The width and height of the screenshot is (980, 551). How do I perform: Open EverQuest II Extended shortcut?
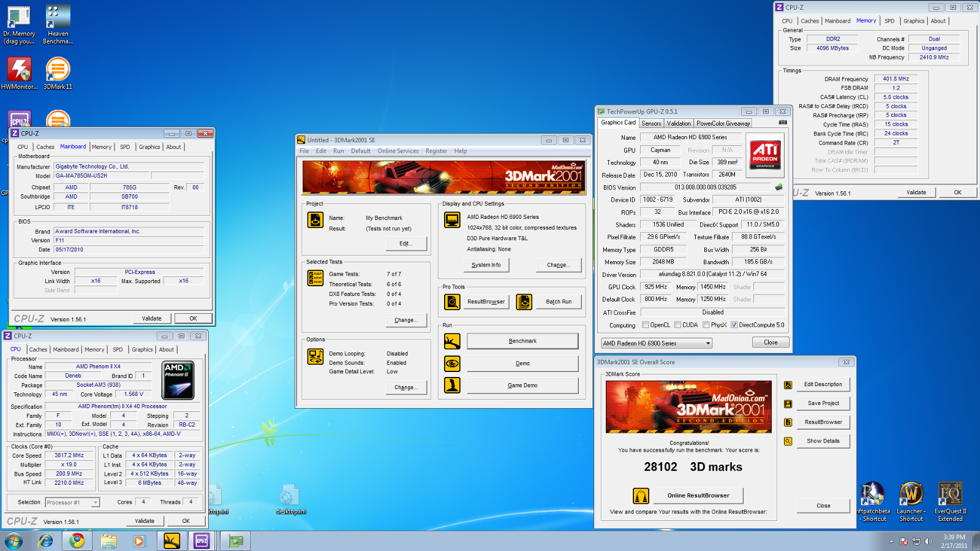[950, 502]
